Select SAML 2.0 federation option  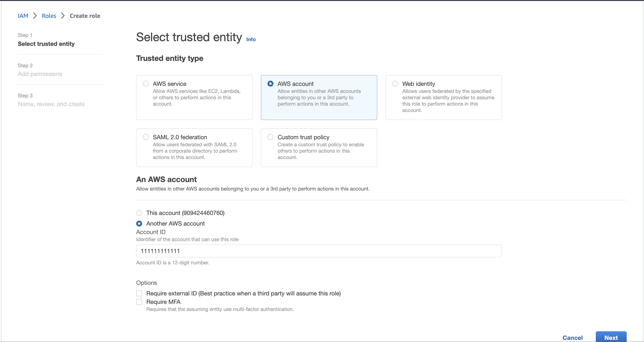pyautogui.click(x=146, y=137)
